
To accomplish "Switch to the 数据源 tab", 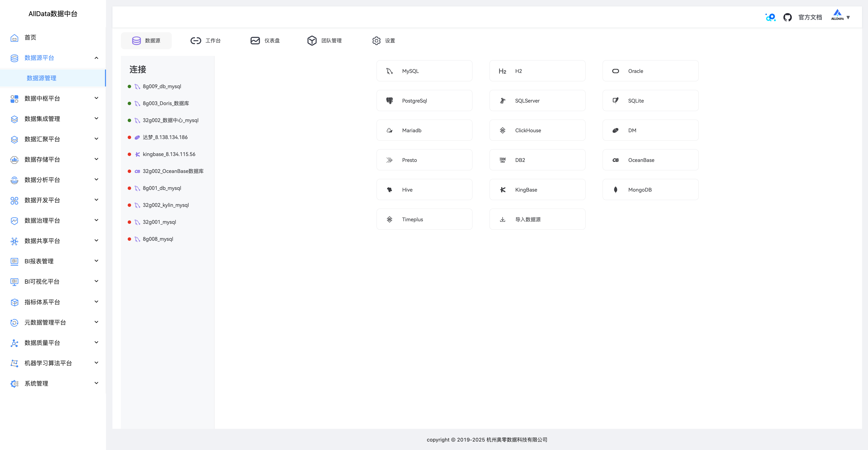I will [146, 41].
